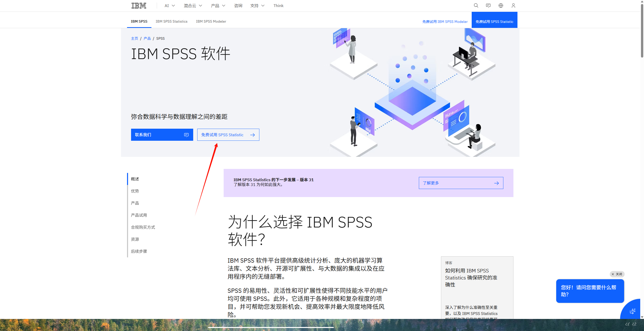The height and width of the screenshot is (331, 644).
Task: Click the chat icon inside 联系我们 button
Action: tap(186, 135)
